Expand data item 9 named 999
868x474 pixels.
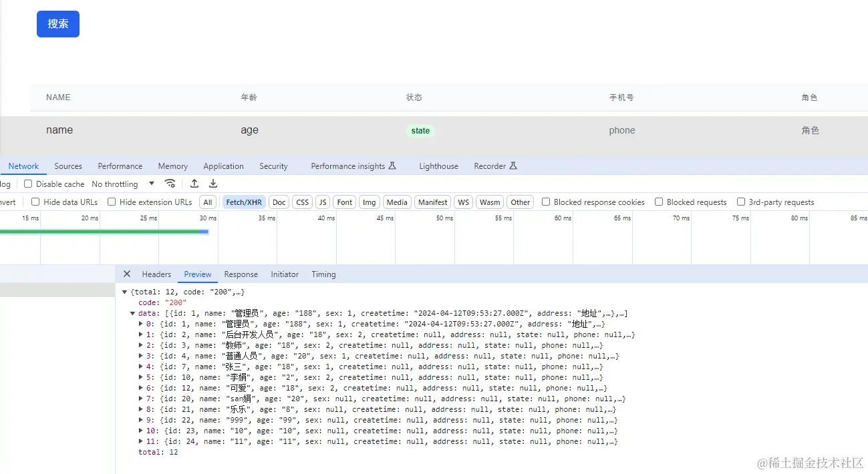click(141, 421)
